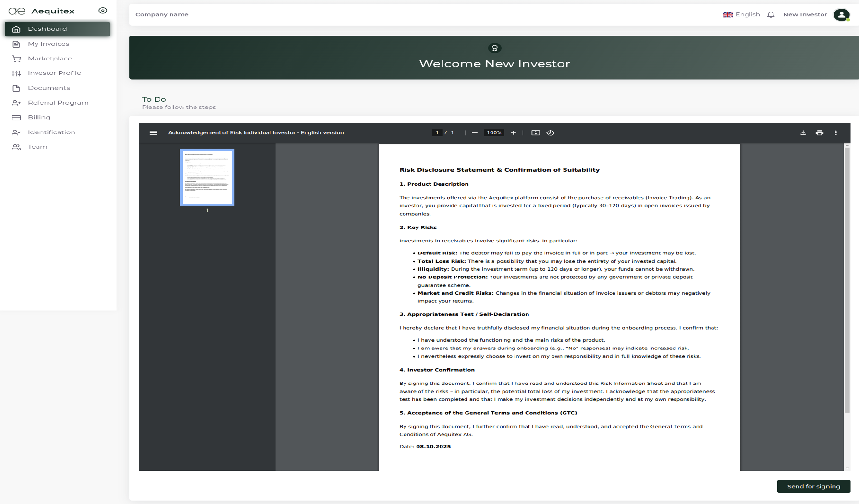This screenshot has width=859, height=504.
Task: Click the My Invoices document icon
Action: click(16, 44)
